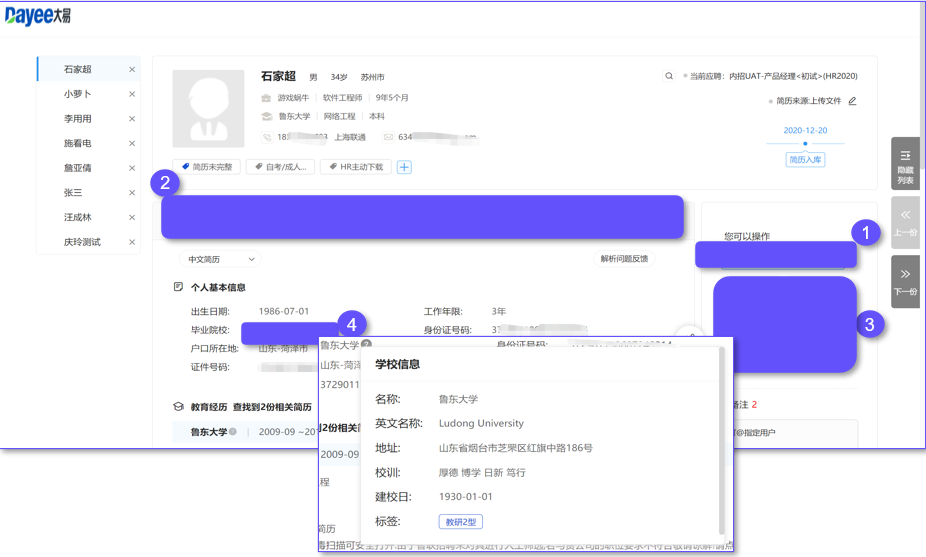The height and width of the screenshot is (557, 926).
Task: Select candidate 詹亚倩 in the list
Action: (x=77, y=168)
